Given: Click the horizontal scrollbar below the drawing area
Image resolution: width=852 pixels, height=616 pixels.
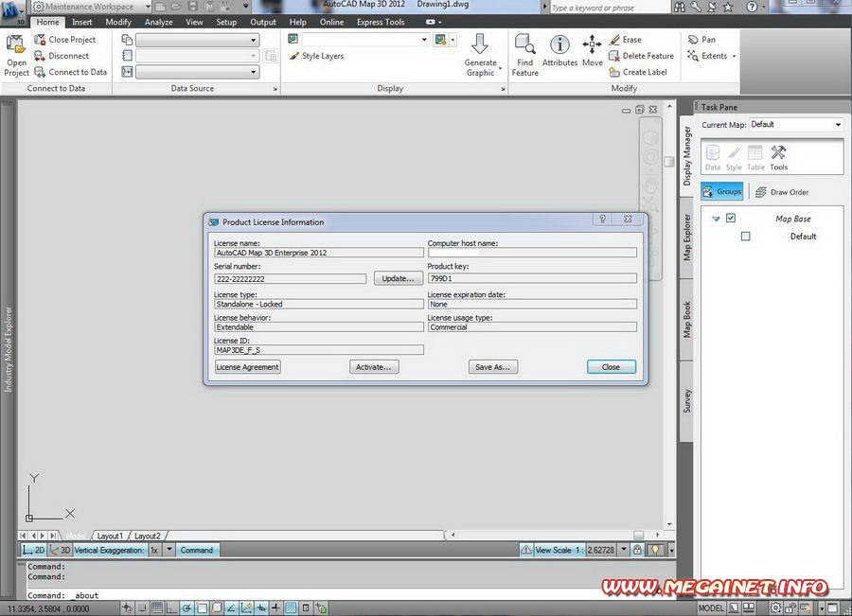Looking at the screenshot, I should tap(554, 535).
